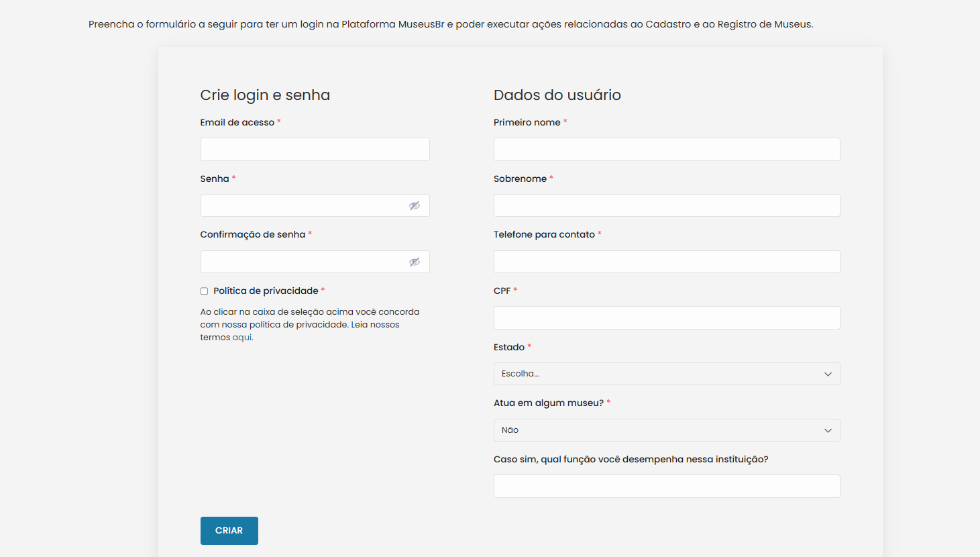Click the 'Estado' label above the dropdown
Screen dimensions: 980x557
(508, 347)
